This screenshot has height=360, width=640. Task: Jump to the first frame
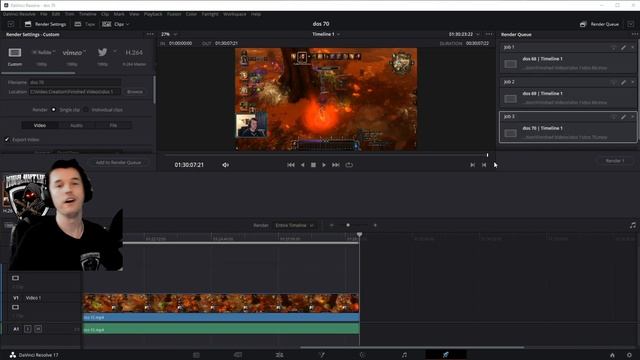tap(291, 165)
